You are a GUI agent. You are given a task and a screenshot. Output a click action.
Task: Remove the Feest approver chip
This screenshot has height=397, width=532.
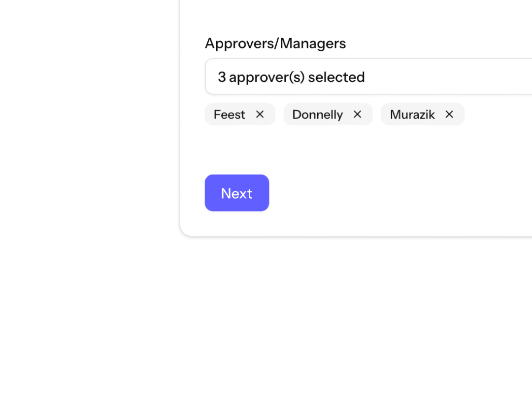click(260, 114)
